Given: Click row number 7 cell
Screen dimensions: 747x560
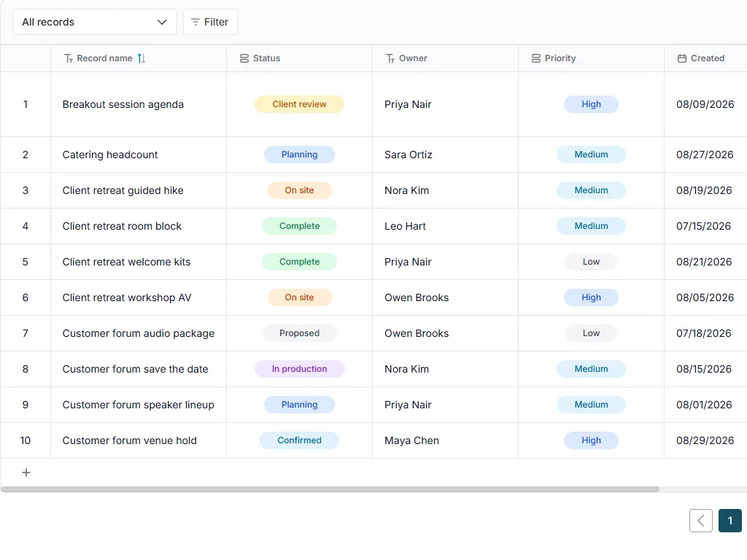Looking at the screenshot, I should pos(26,333).
